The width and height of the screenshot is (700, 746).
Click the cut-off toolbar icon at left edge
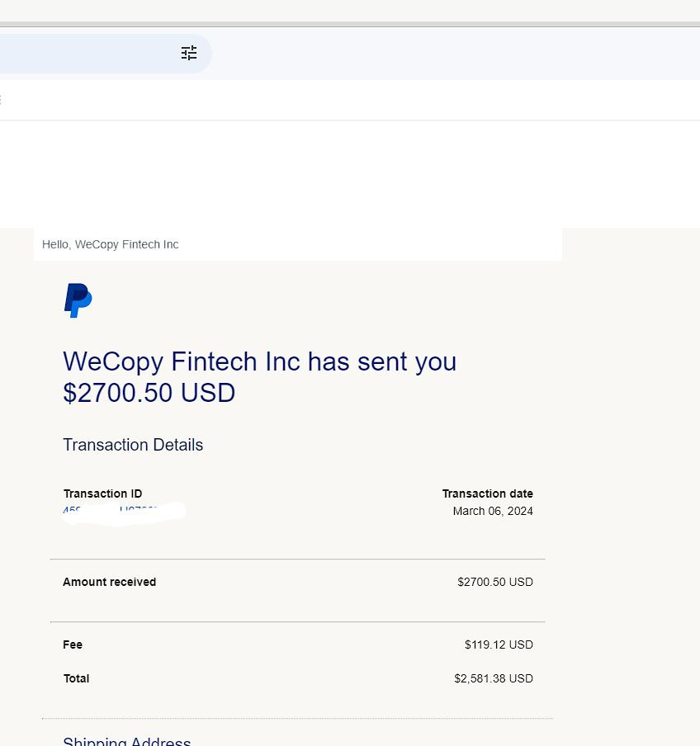(1, 100)
